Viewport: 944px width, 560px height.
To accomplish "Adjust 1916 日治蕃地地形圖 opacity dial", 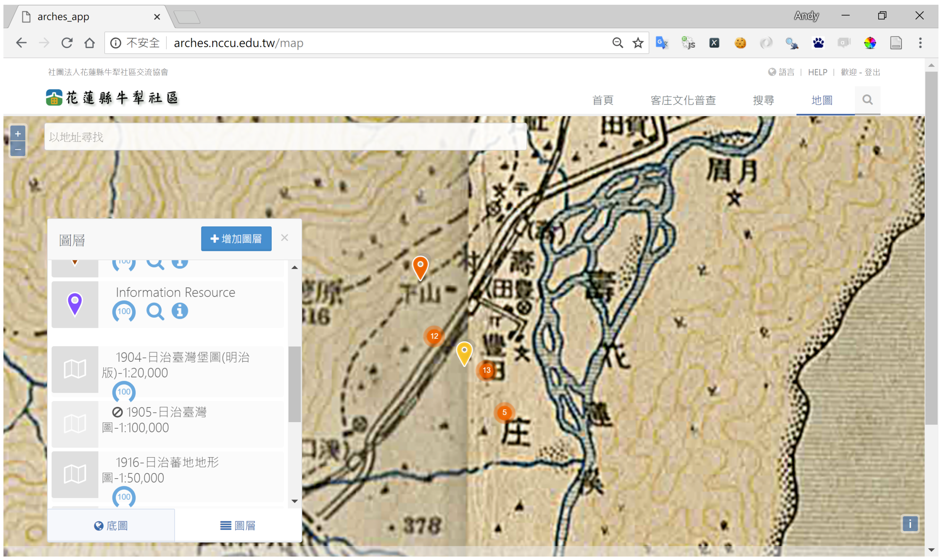I will (x=124, y=497).
